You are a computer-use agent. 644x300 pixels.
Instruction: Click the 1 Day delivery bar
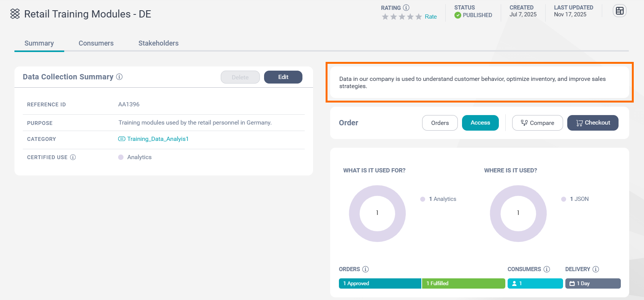(593, 284)
